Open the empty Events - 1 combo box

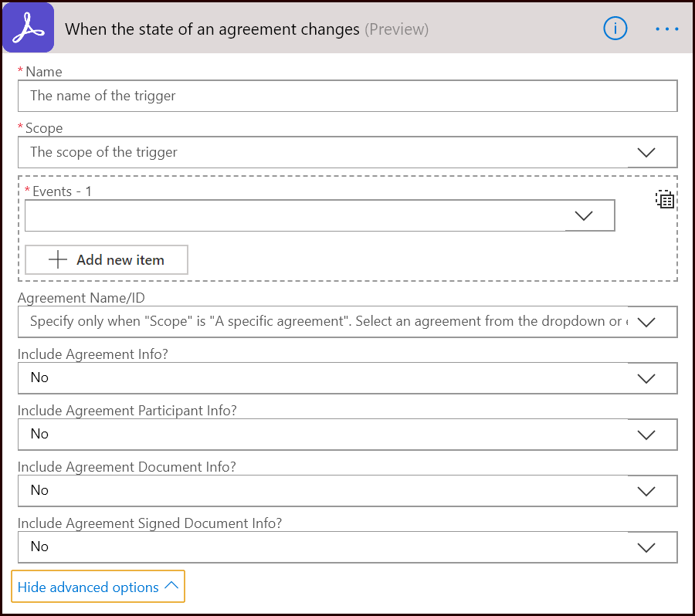[293, 216]
